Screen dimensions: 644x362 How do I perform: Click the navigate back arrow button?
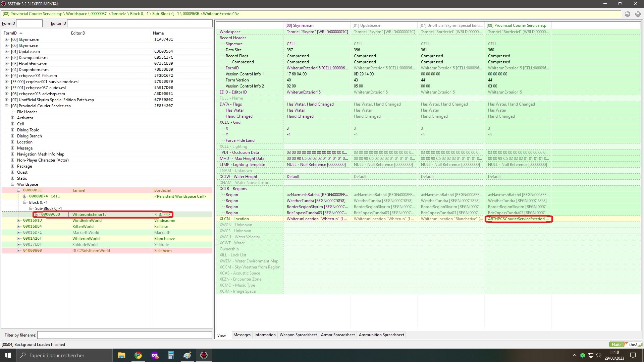point(628,14)
